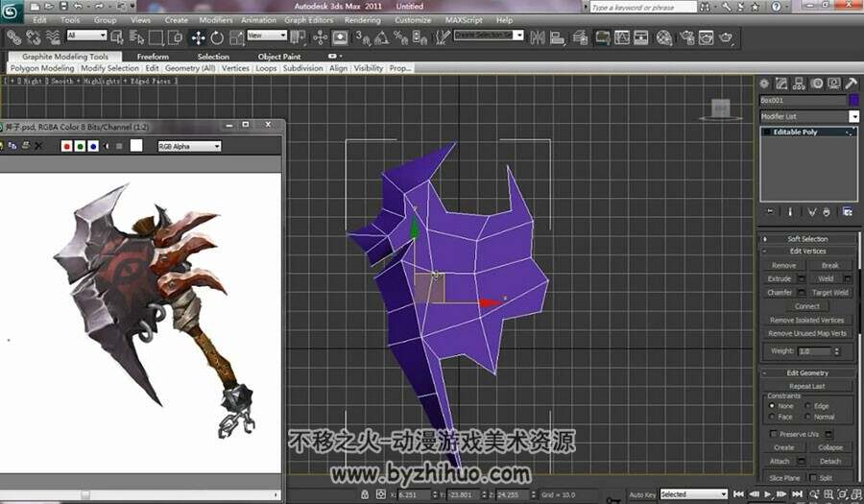Screen dimensions: 864x504
Task: Click the white swatch in image viewer toolbar
Action: tap(136, 145)
